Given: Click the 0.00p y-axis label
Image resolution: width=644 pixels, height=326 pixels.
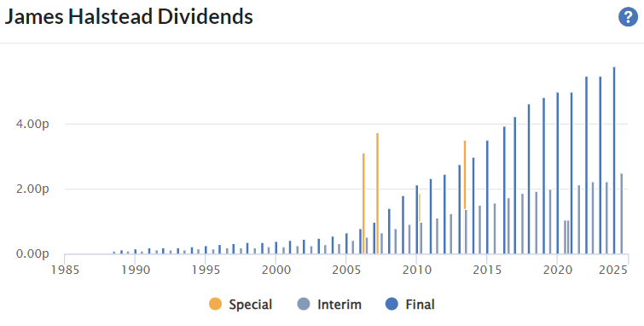Looking at the screenshot, I should pyautogui.click(x=32, y=253).
